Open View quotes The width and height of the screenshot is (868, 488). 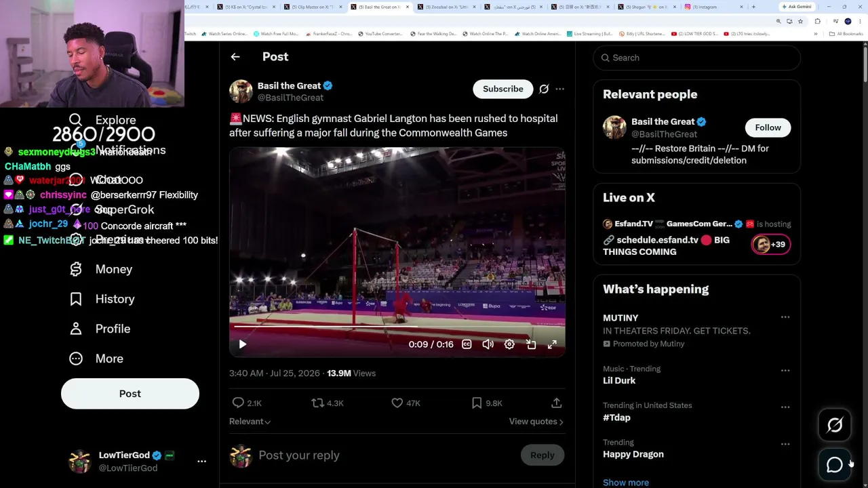(536, 422)
